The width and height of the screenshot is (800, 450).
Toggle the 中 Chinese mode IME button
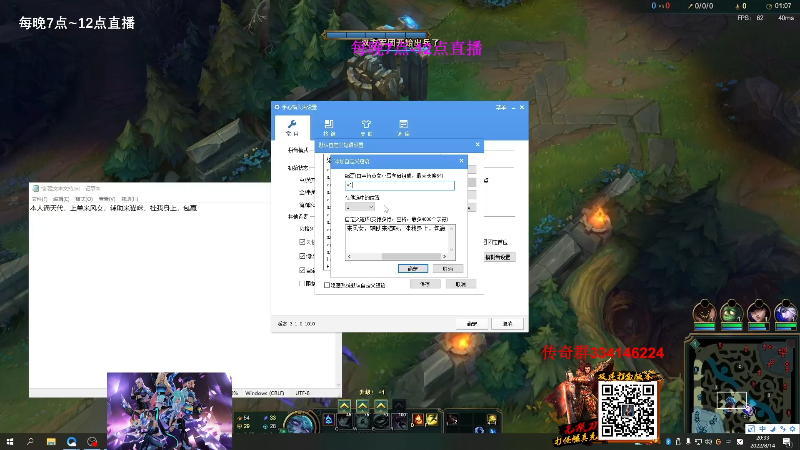click(762, 429)
